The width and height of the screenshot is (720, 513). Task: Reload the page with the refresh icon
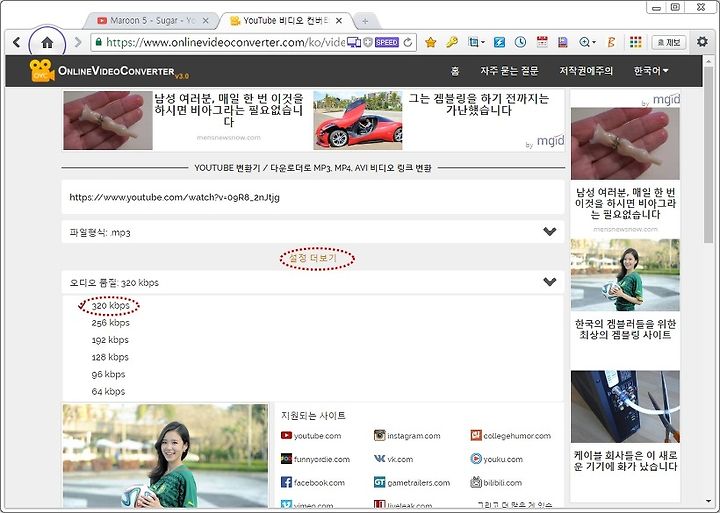point(408,42)
